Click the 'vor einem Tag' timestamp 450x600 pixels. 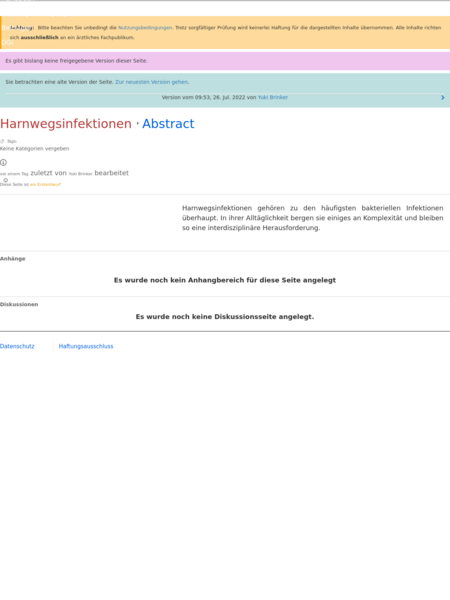tap(14, 174)
